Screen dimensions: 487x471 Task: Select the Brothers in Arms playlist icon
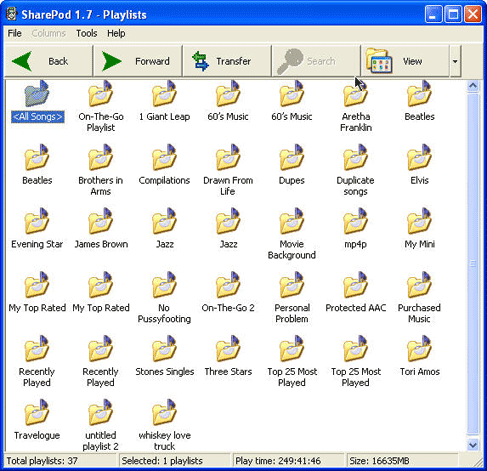(x=101, y=157)
